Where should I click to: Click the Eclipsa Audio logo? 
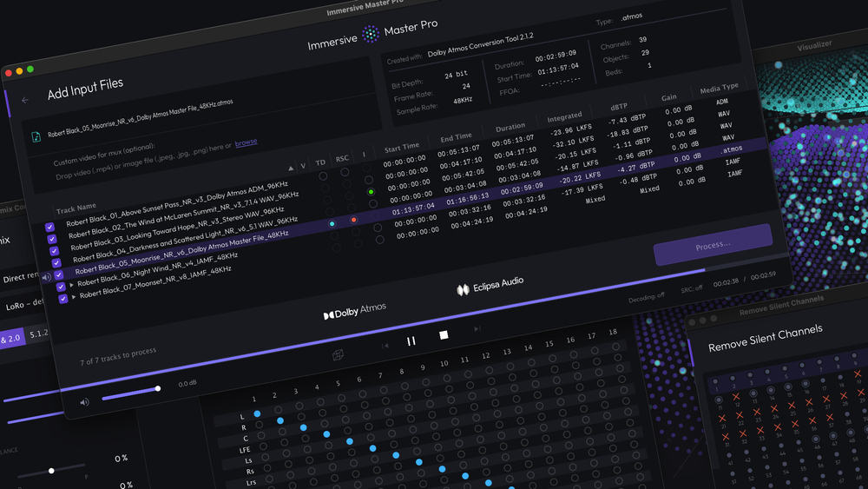tap(490, 286)
